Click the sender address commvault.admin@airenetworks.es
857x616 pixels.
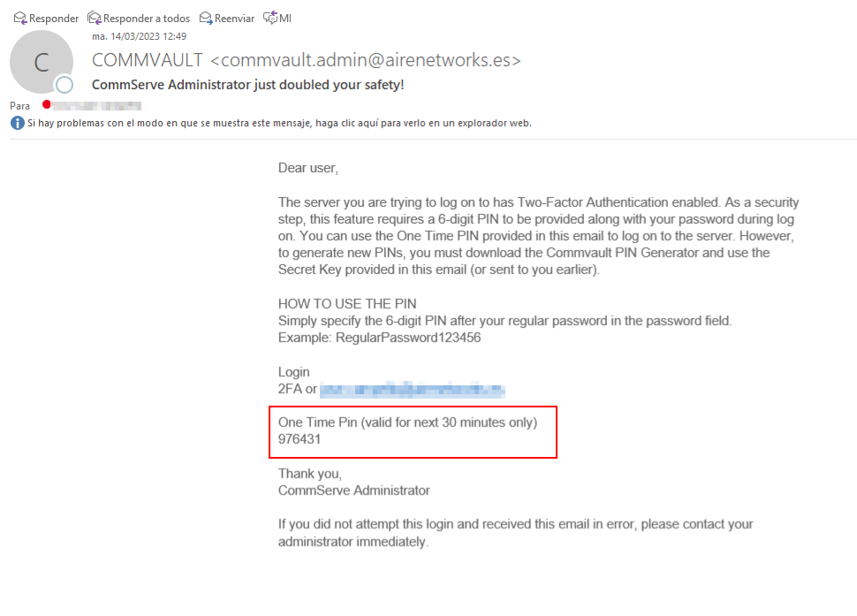(366, 60)
